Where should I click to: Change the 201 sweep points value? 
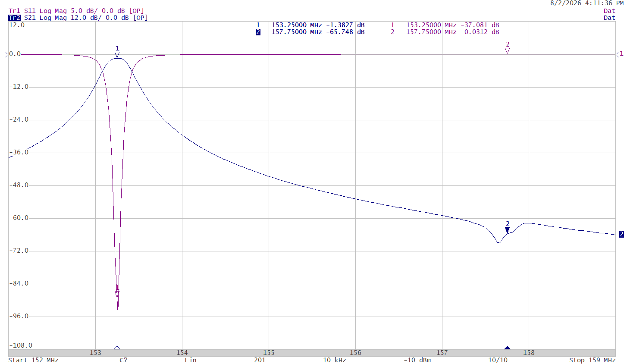(260, 360)
